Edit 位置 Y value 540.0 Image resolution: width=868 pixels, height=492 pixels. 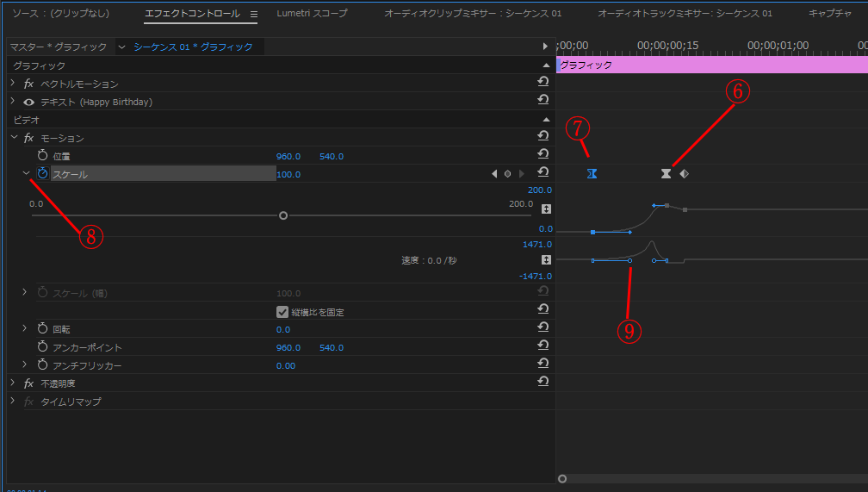pyautogui.click(x=332, y=156)
